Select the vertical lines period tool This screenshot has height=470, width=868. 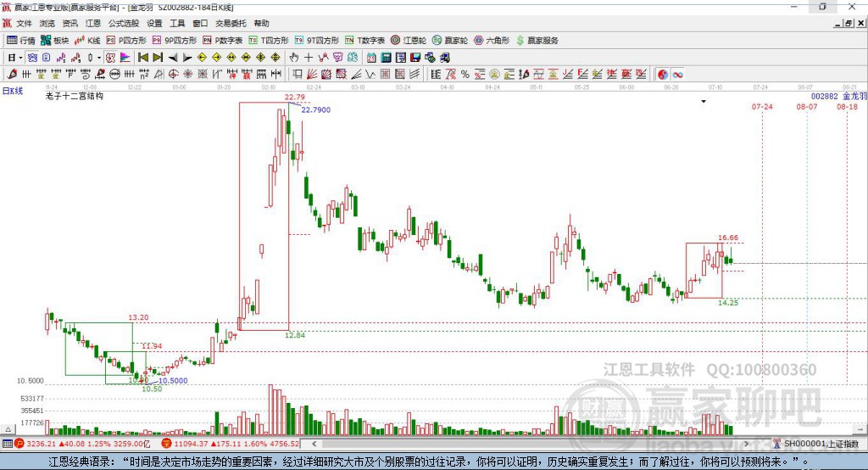pyautogui.click(x=26, y=74)
